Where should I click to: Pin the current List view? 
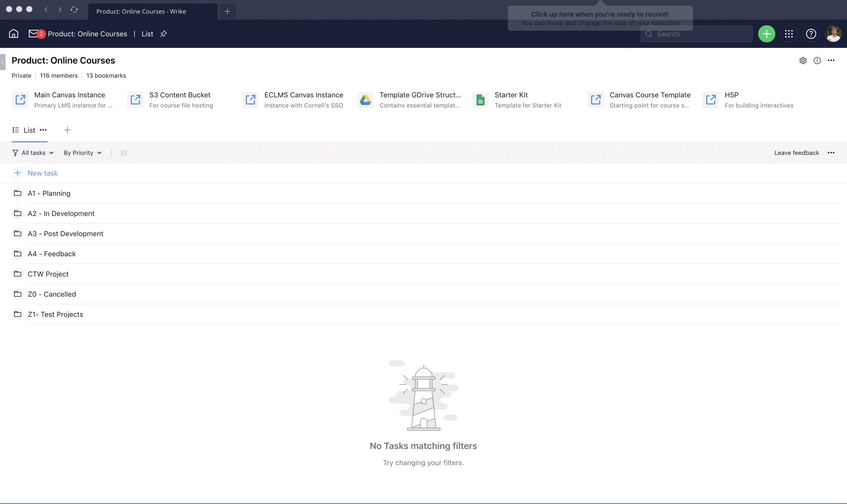pos(164,34)
